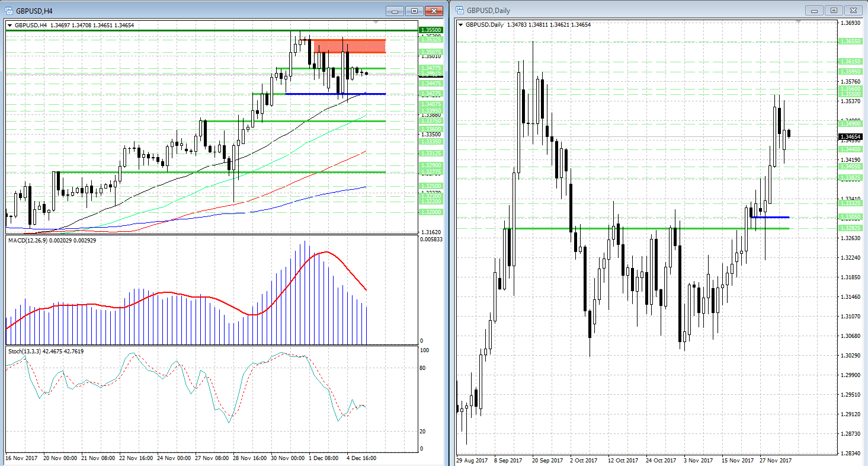Select the 1.35500 dark green price label

pos(430,30)
